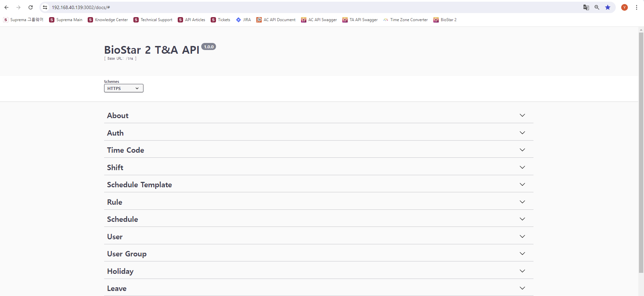
Task: Open Time Zone Converter bookmark
Action: pos(405,20)
